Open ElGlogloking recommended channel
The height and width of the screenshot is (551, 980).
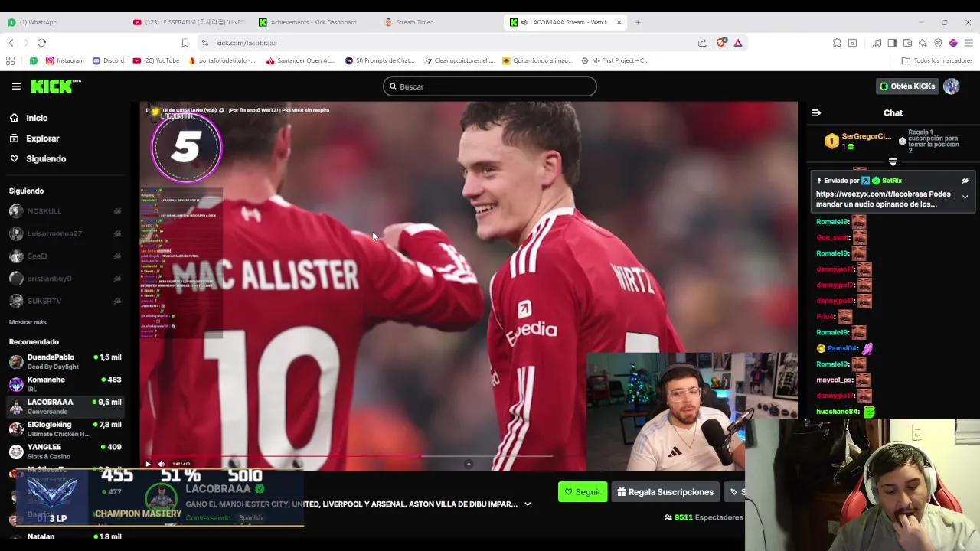65,429
